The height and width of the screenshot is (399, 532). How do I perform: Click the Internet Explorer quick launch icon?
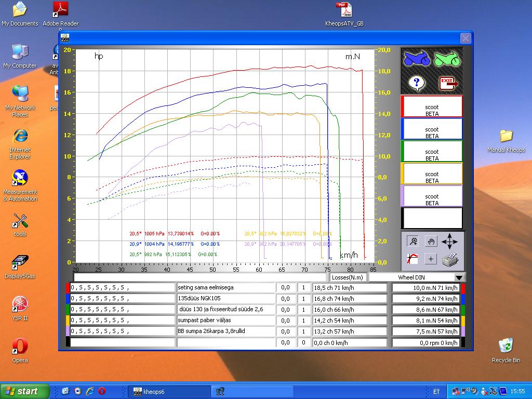pos(90,391)
